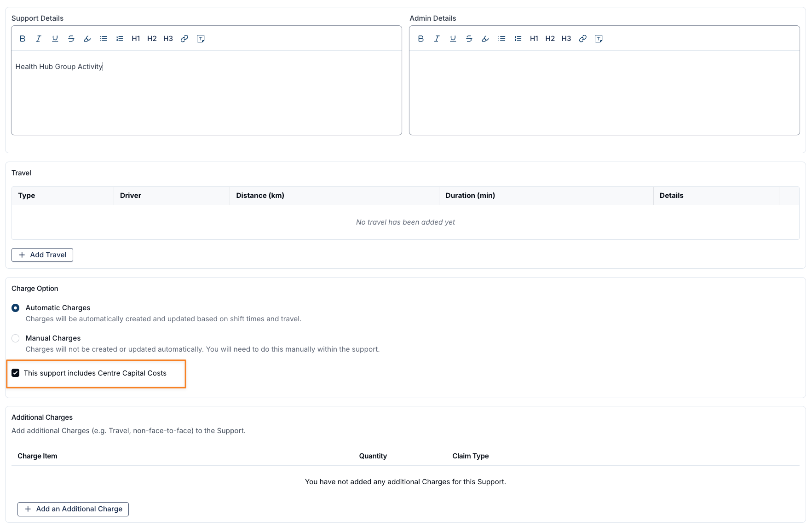Image resolution: width=812 pixels, height=527 pixels.
Task: Apply H3 heading in Support Details
Action: click(x=168, y=39)
